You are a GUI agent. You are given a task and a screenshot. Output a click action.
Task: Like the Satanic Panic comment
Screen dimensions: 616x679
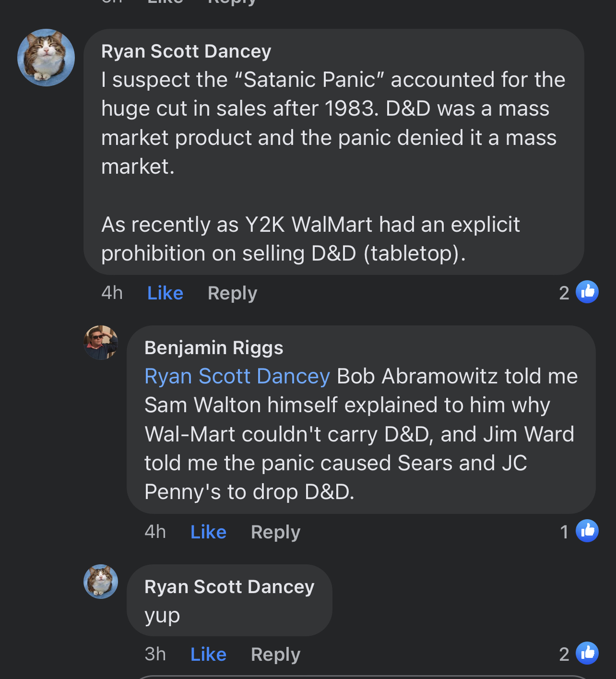tap(165, 293)
